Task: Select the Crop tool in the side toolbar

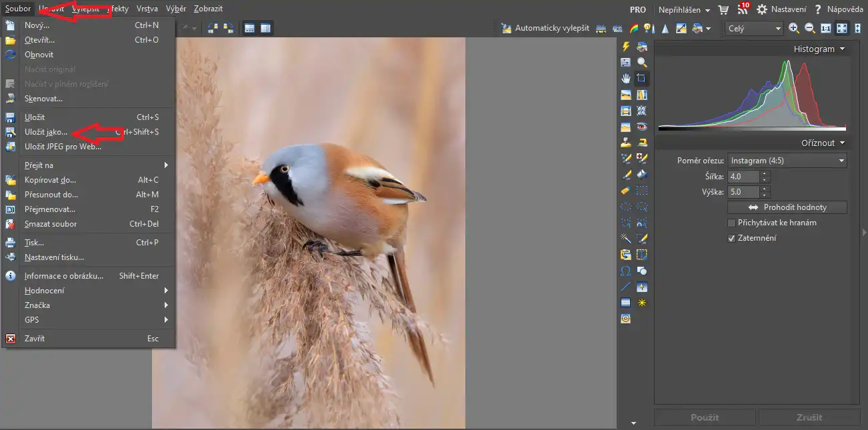Action: coord(641,78)
